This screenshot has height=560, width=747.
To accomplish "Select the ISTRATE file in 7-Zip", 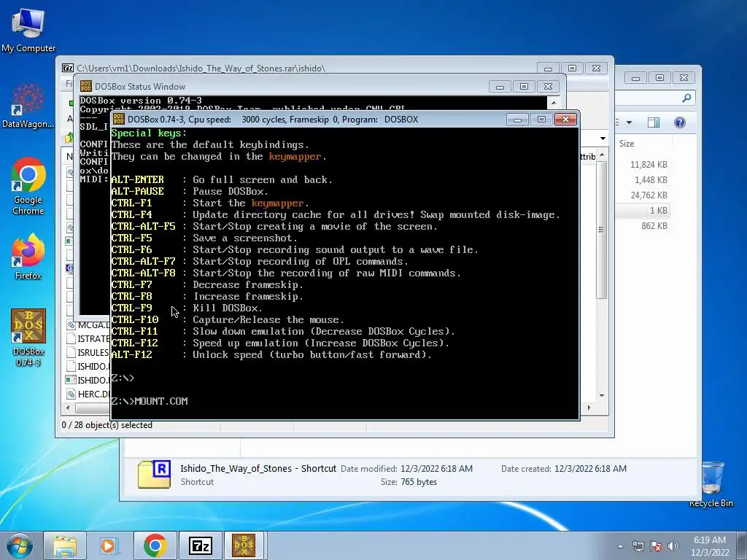I will coord(88,338).
